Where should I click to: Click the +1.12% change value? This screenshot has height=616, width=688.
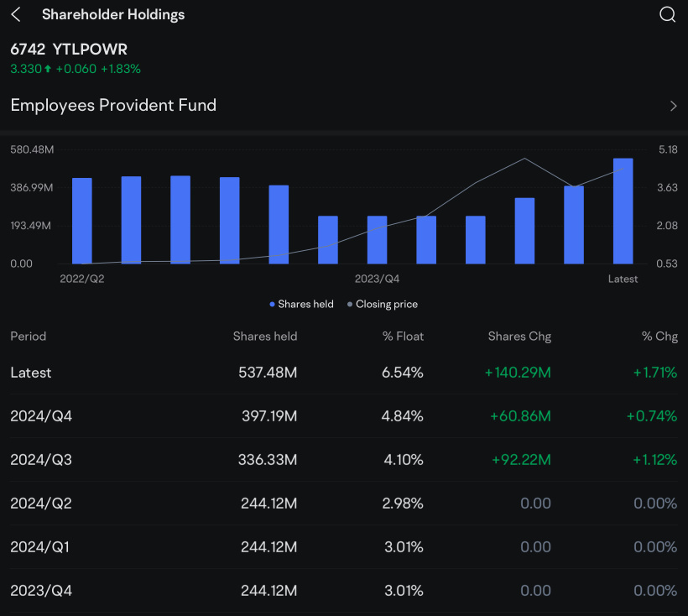pos(655,459)
